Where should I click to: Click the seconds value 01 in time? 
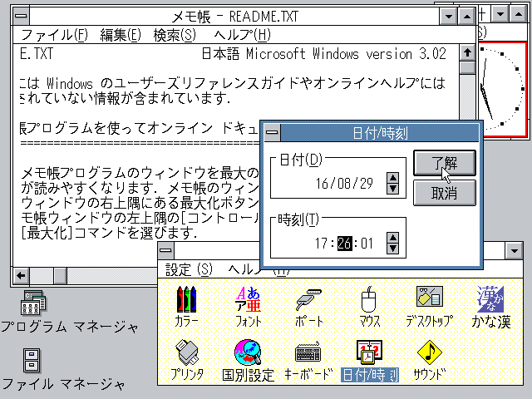[x=367, y=244]
